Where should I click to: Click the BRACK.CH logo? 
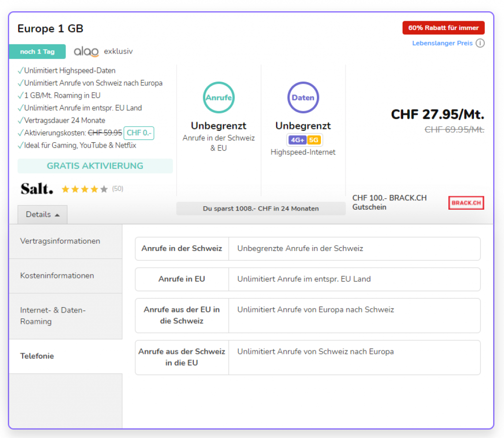466,203
